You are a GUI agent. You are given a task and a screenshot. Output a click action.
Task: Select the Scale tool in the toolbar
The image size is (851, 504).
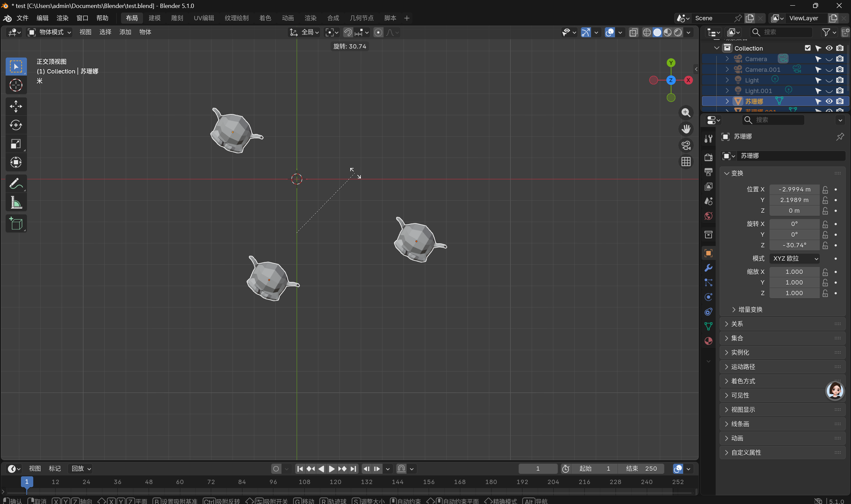16,144
